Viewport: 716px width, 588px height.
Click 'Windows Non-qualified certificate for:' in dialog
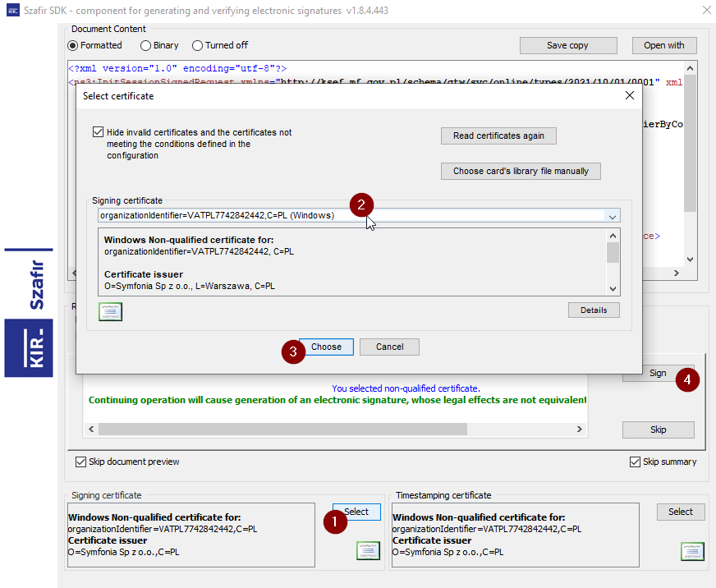pyautogui.click(x=189, y=240)
